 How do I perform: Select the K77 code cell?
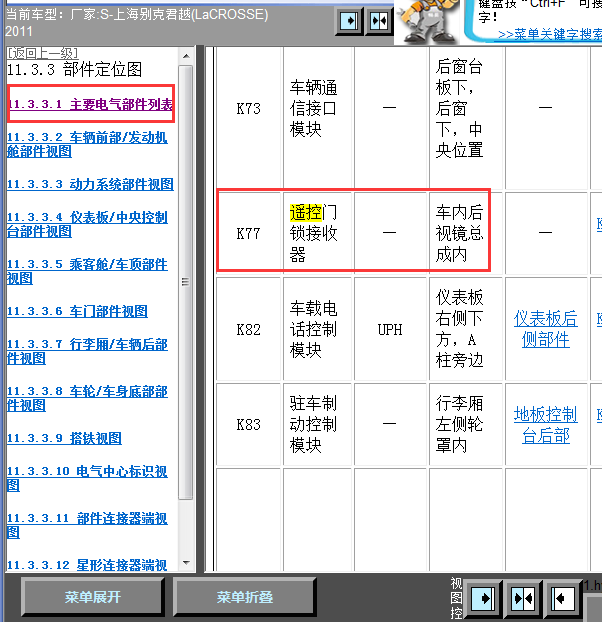coord(249,233)
